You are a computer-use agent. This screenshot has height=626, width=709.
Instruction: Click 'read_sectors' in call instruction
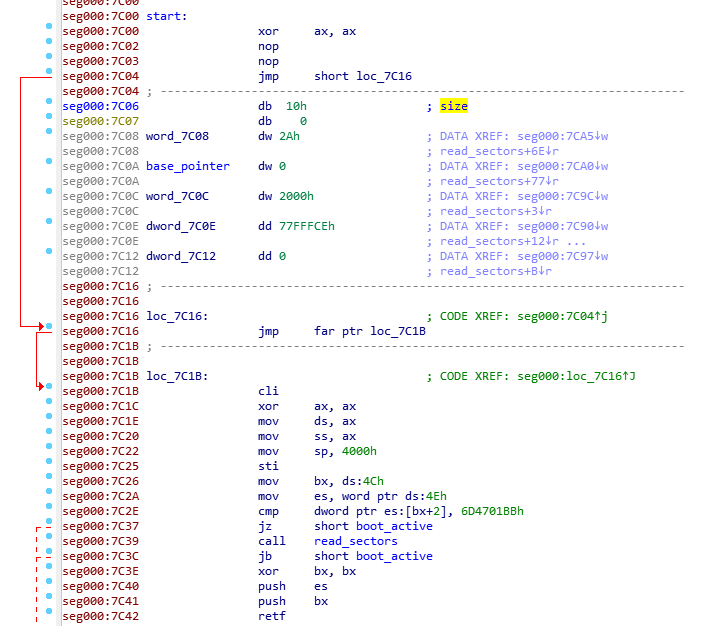click(355, 541)
